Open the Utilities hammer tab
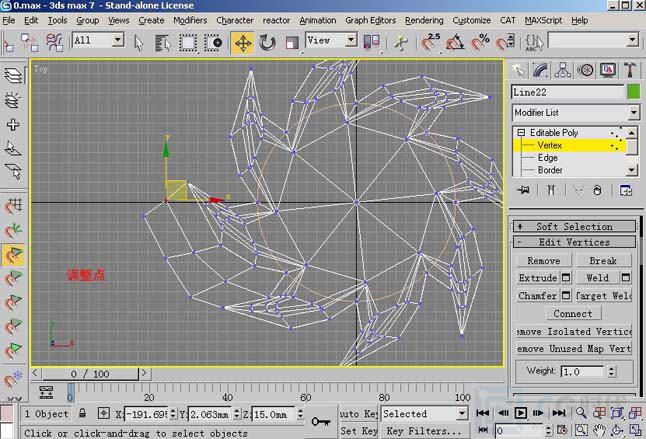The height and width of the screenshot is (439, 646). point(630,70)
